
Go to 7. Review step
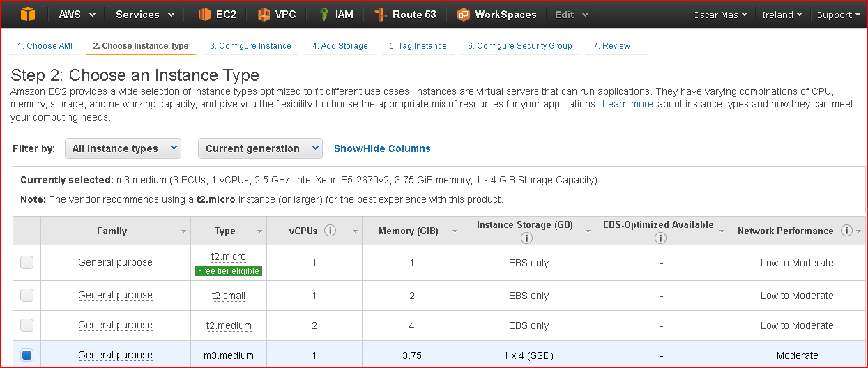click(x=611, y=46)
